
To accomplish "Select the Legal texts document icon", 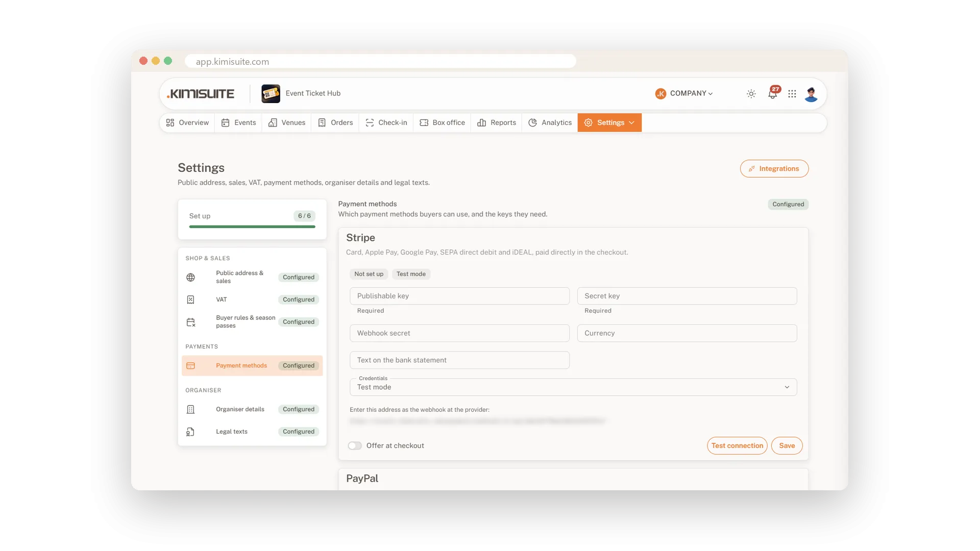I will click(190, 432).
